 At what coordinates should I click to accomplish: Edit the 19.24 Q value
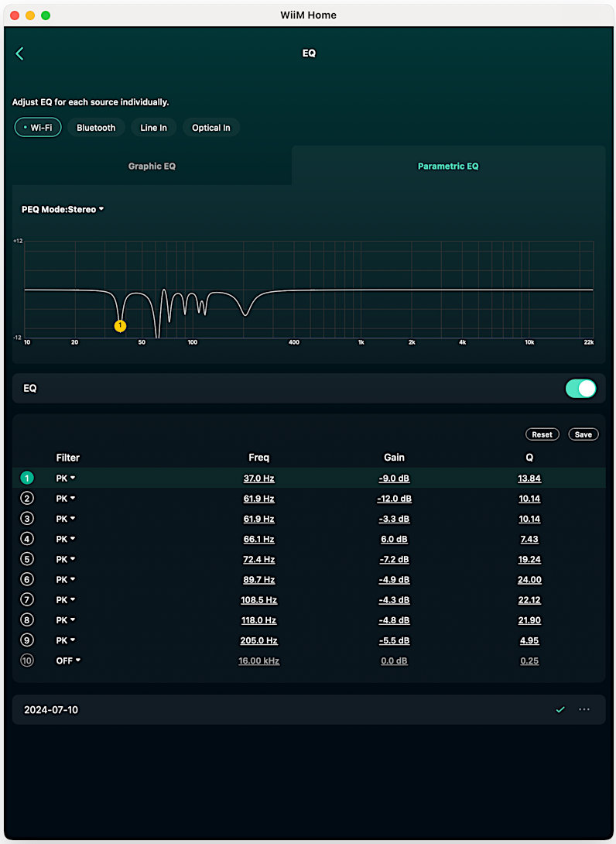click(529, 559)
